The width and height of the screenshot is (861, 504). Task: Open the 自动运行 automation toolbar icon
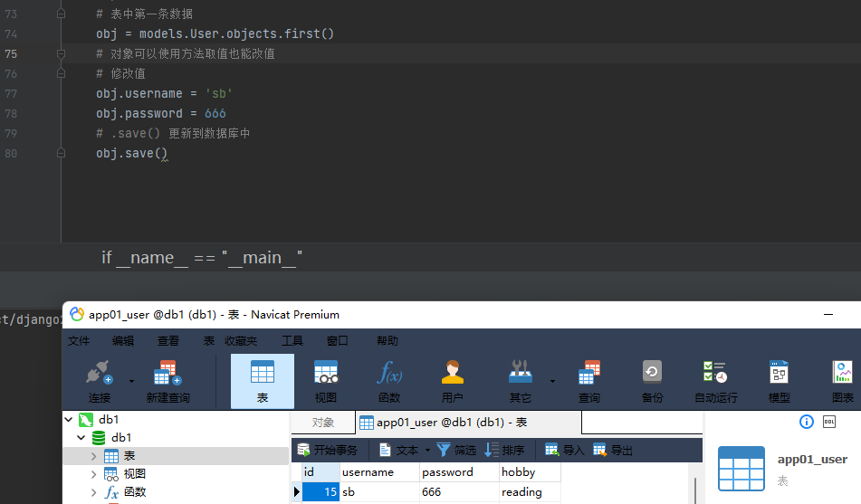(715, 381)
